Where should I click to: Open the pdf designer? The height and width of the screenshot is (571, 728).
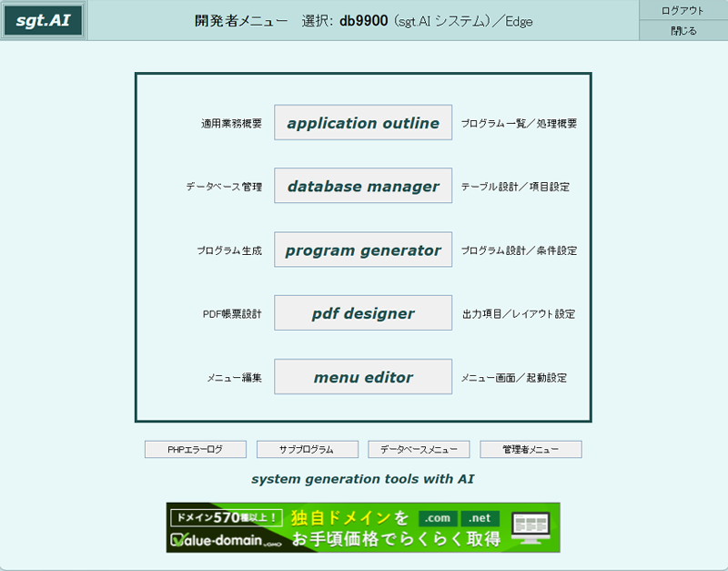363,313
